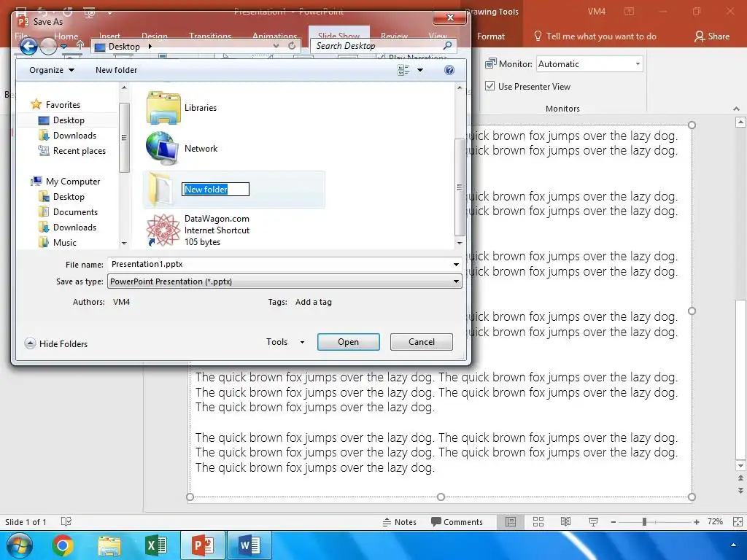This screenshot has height=560, width=747.
Task: Click Tell me what you want to do
Action: [x=595, y=36]
